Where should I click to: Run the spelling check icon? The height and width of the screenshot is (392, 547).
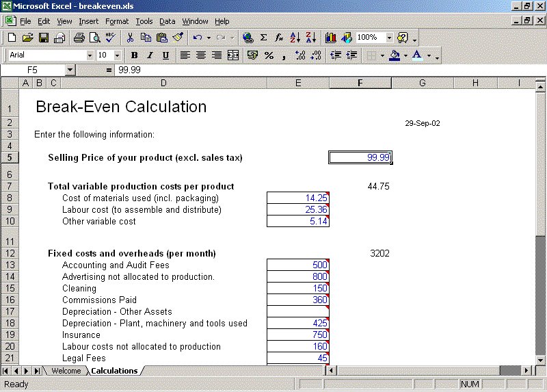[110, 38]
